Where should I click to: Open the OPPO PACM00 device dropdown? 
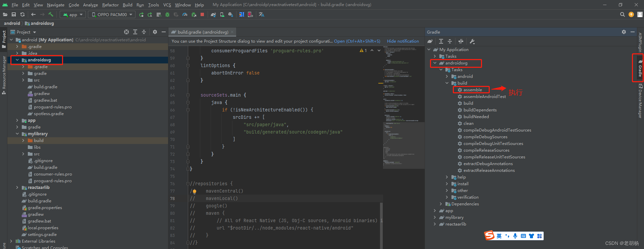tap(112, 14)
